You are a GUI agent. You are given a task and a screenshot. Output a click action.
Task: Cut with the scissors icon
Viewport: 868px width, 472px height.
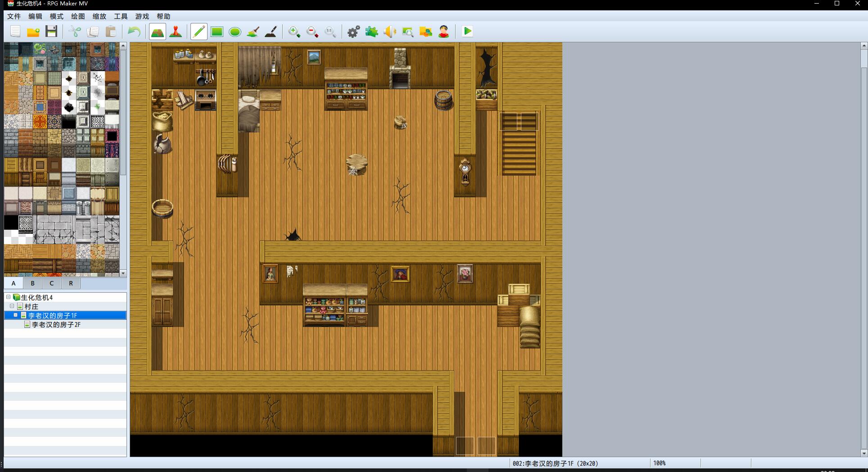tap(75, 32)
